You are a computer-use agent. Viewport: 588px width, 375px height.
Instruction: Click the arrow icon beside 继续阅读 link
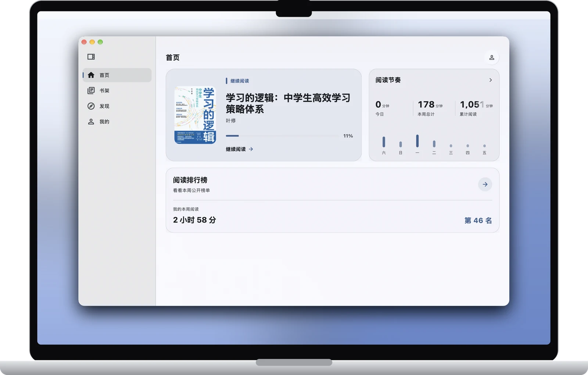[251, 149]
